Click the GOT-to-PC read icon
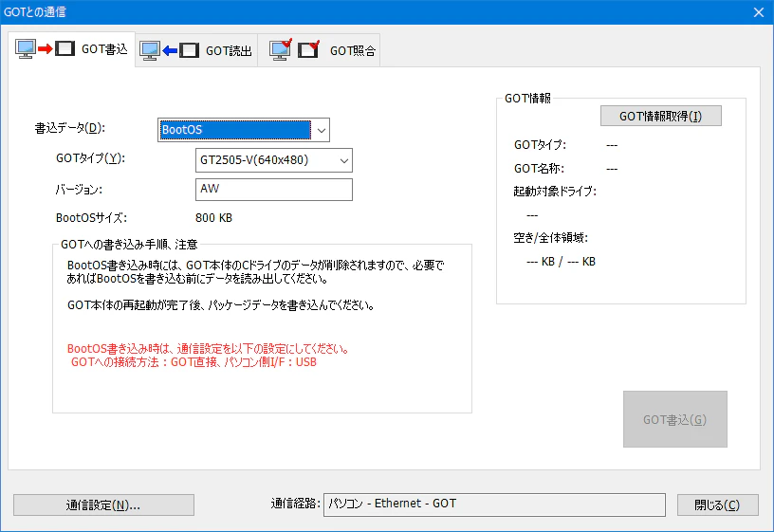This screenshot has height=532, width=774. tap(169, 50)
